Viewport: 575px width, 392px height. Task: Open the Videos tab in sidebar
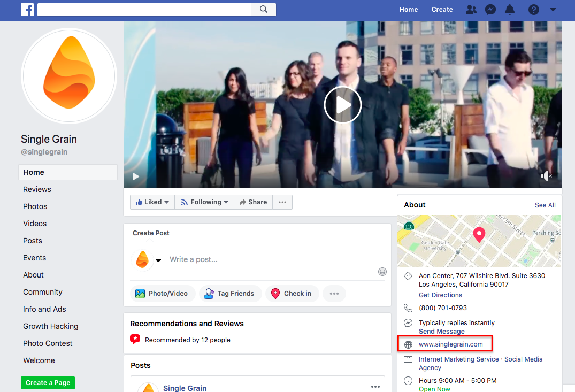(x=35, y=224)
